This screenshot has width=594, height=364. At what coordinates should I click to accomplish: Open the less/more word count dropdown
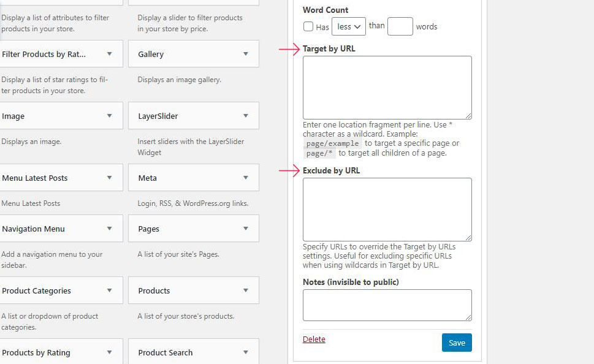click(349, 26)
